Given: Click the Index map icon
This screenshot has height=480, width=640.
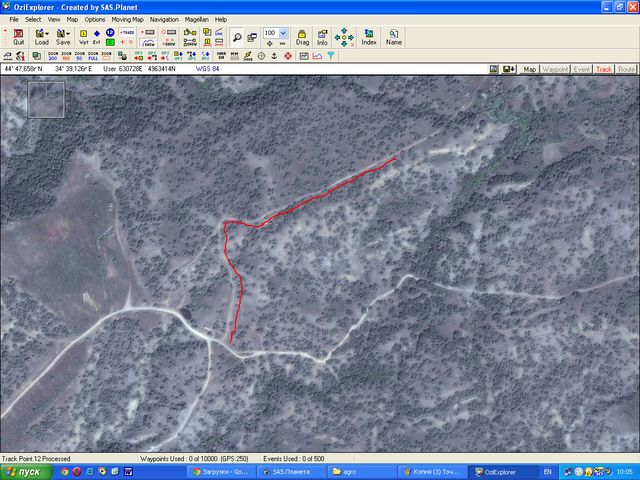Looking at the screenshot, I should point(369,37).
